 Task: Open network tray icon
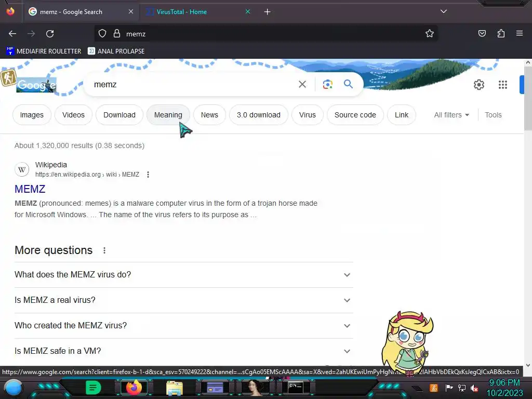tap(462, 388)
